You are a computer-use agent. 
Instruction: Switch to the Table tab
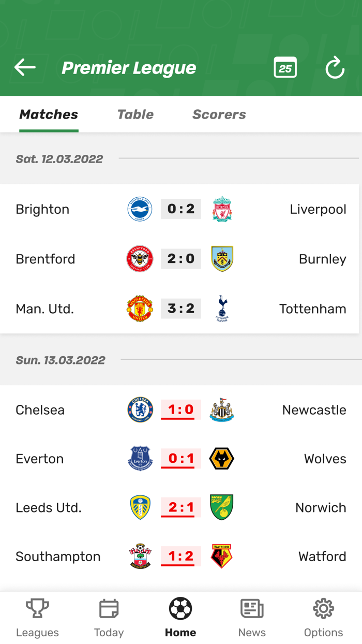click(135, 114)
